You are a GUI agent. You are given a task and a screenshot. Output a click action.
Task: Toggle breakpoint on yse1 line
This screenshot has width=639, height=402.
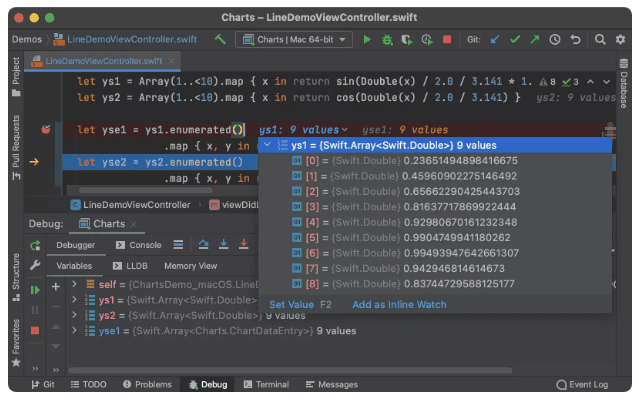pyautogui.click(x=46, y=130)
